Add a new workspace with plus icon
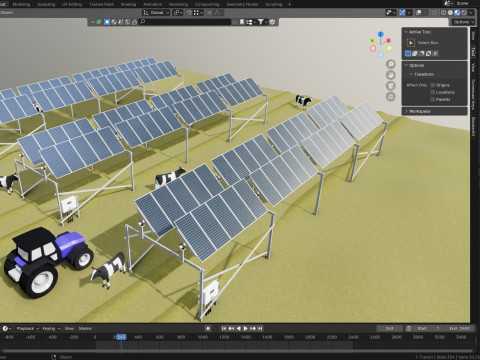The width and height of the screenshot is (480, 360). pyautogui.click(x=289, y=4)
